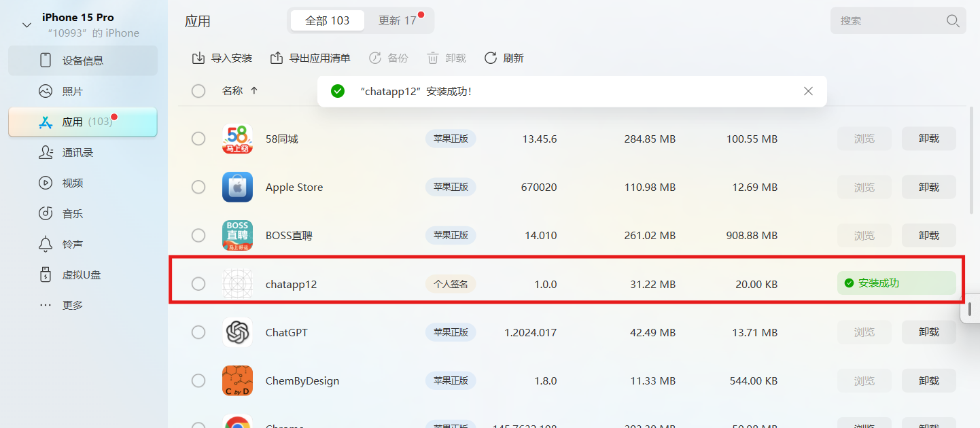The image size is (980, 428).
Task: Select the ChatGPT row checkbox
Action: (198, 332)
